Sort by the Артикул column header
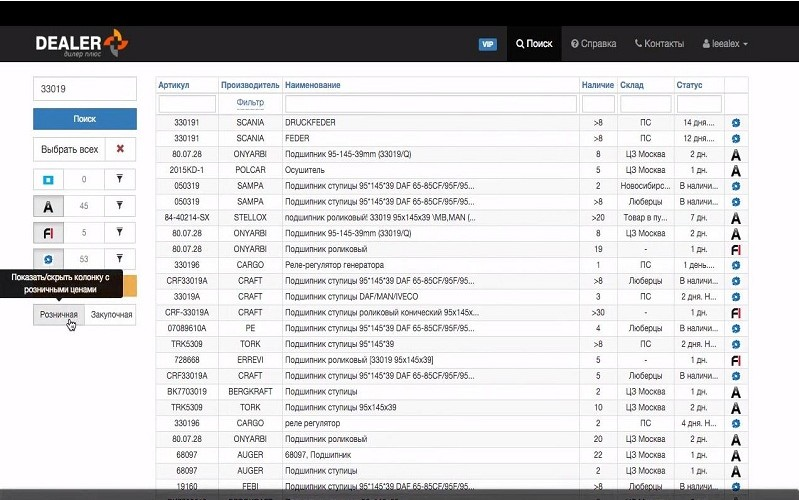 174,85
